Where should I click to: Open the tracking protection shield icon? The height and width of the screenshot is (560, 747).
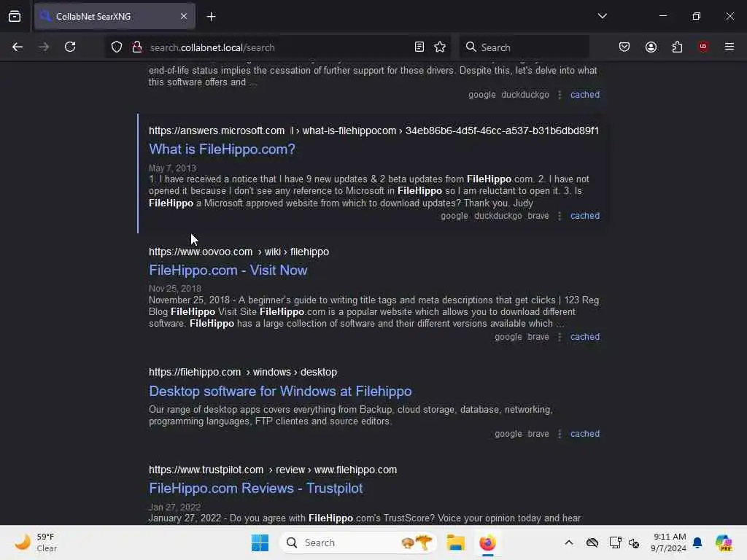click(x=117, y=47)
